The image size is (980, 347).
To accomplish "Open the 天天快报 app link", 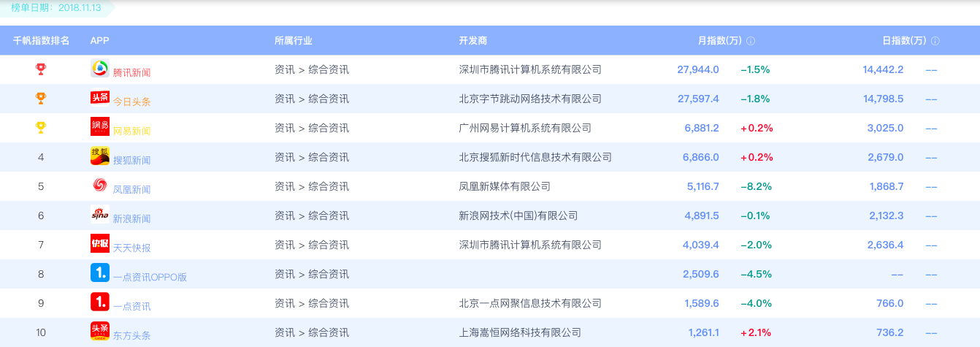I will 131,248.
